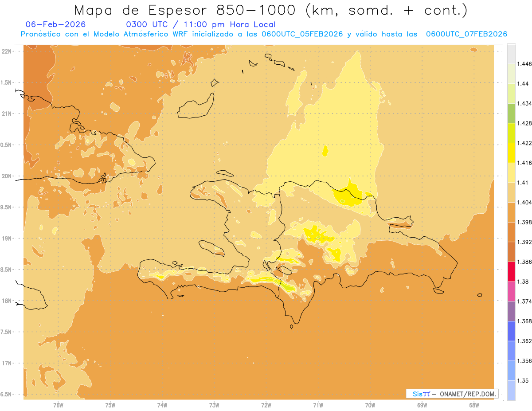
Task: Click the colorbar value 1.38
Action: [524, 282]
